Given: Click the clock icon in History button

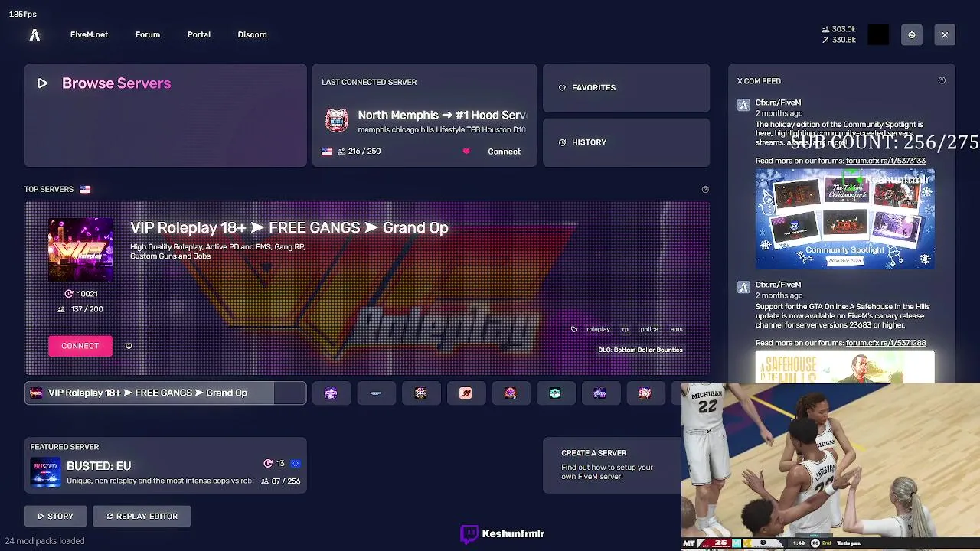Looking at the screenshot, I should (x=562, y=142).
